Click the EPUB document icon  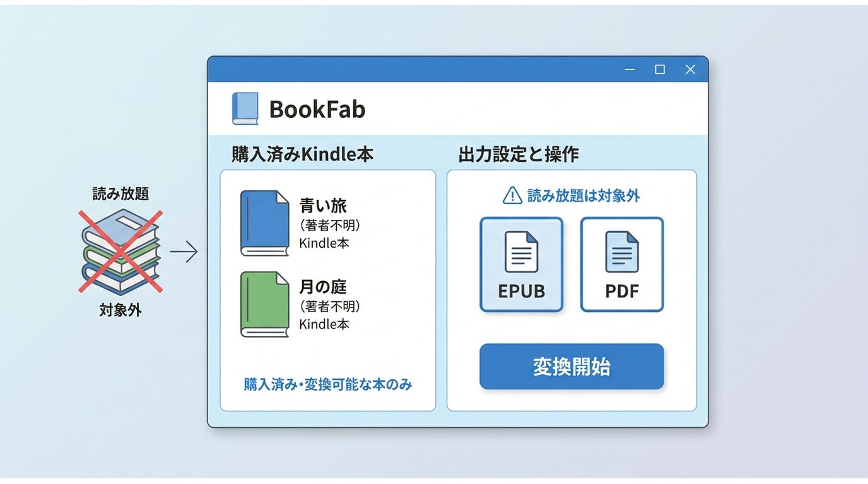tap(521, 252)
